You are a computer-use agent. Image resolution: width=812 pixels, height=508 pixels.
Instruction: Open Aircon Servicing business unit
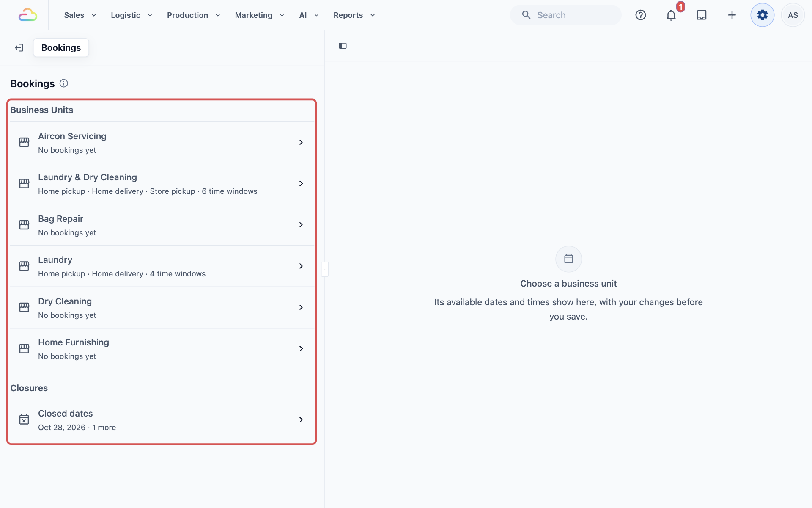pyautogui.click(x=162, y=142)
